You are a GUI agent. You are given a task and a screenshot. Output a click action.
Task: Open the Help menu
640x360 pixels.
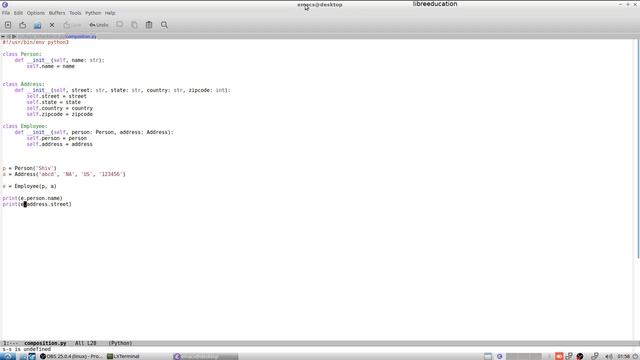click(x=110, y=13)
